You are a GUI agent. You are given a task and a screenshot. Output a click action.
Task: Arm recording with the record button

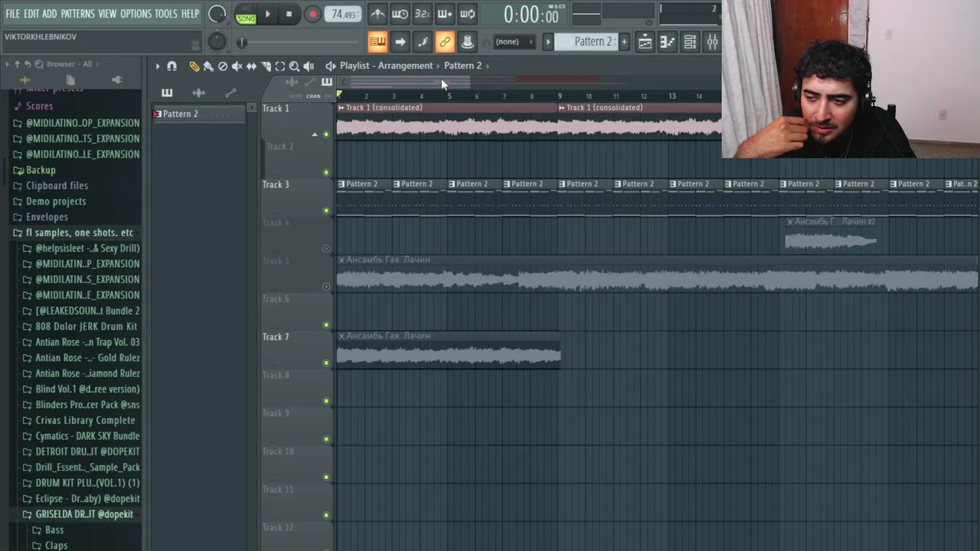point(312,14)
